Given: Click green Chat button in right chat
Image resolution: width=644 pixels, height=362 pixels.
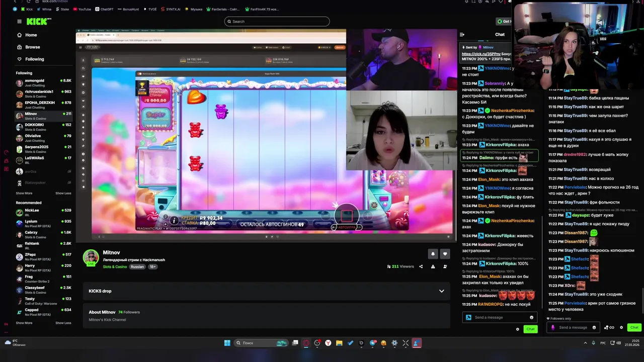Looking at the screenshot, I should pyautogui.click(x=634, y=327).
